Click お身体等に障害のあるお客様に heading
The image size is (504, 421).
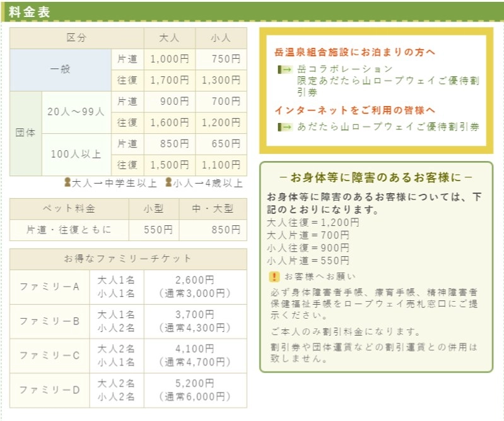click(376, 177)
